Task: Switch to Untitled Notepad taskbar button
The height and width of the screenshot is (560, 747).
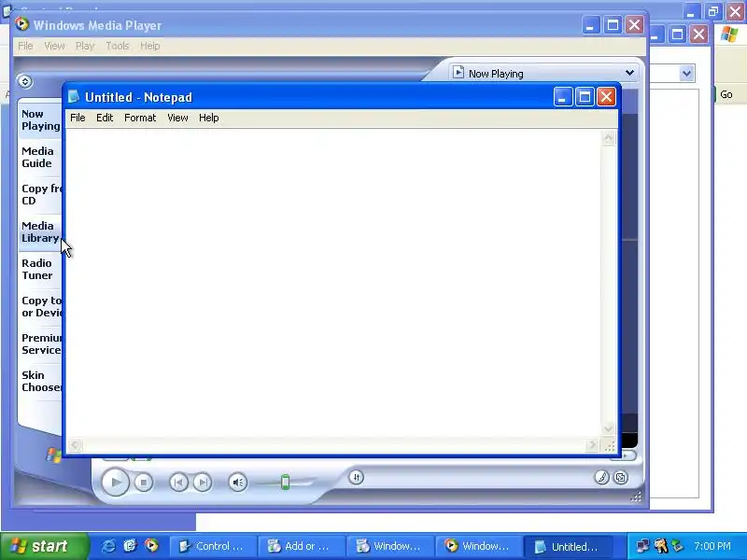Action: (x=567, y=546)
